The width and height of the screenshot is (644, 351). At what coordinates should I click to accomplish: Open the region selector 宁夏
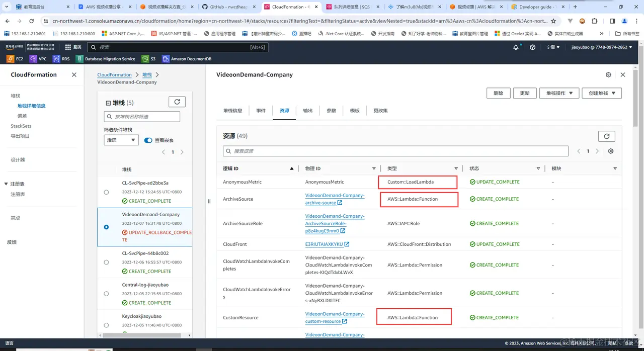tap(553, 47)
